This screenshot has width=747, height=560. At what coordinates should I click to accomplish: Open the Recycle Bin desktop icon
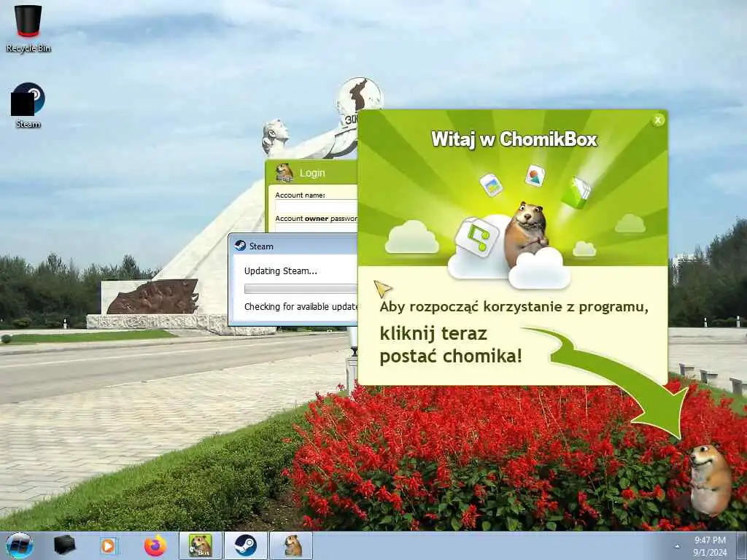pos(28,28)
